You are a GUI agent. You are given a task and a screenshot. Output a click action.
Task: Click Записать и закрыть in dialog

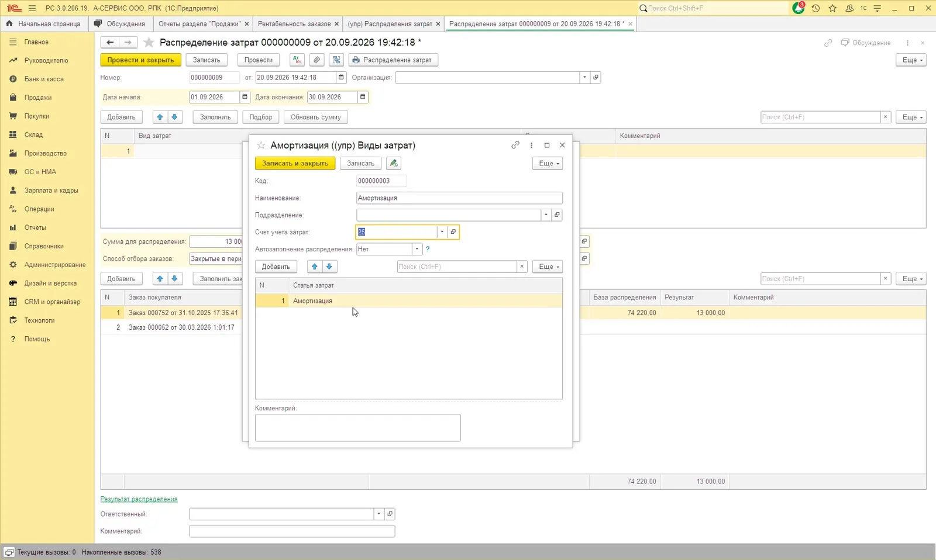coord(295,163)
